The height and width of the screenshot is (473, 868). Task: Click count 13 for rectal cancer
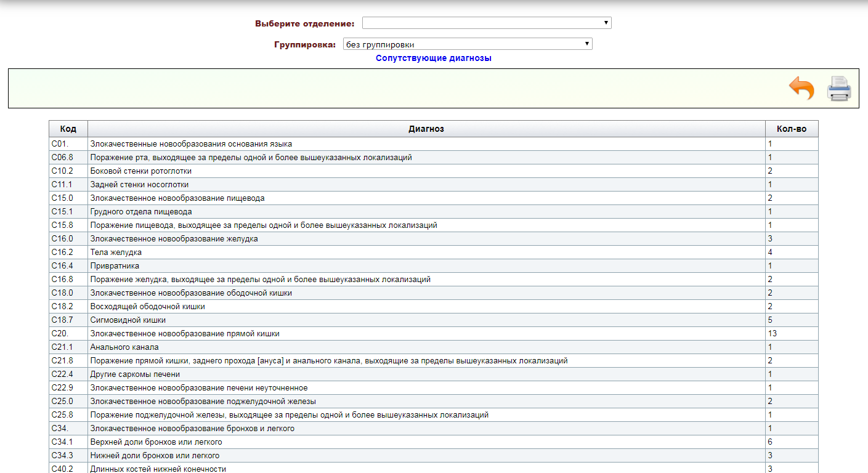pos(772,333)
